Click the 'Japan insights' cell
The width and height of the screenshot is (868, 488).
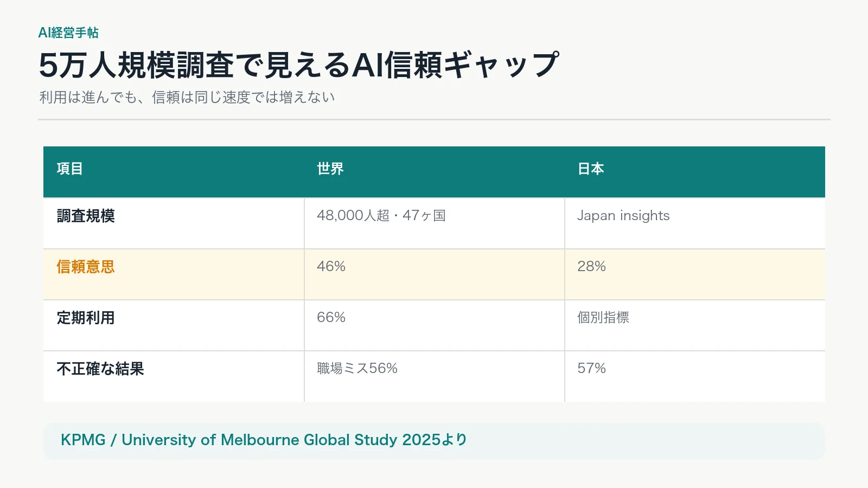tap(623, 215)
